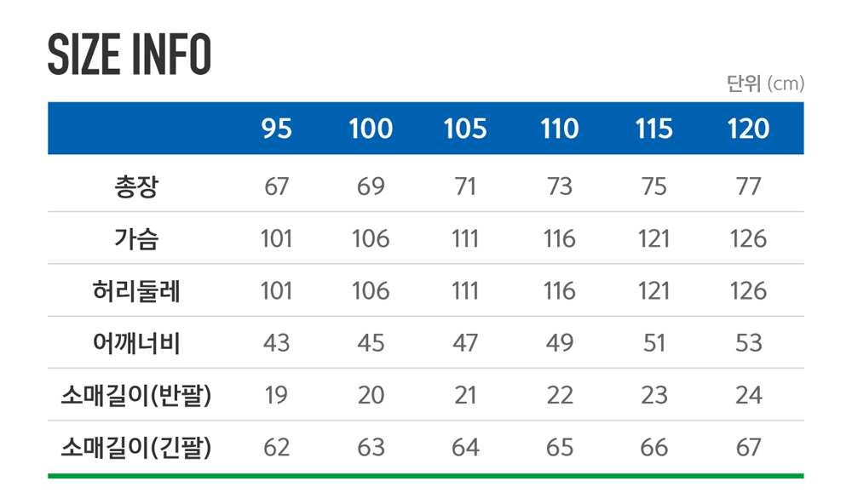
Task: Click 가슴 value 106 for size 100
Action: (x=371, y=239)
